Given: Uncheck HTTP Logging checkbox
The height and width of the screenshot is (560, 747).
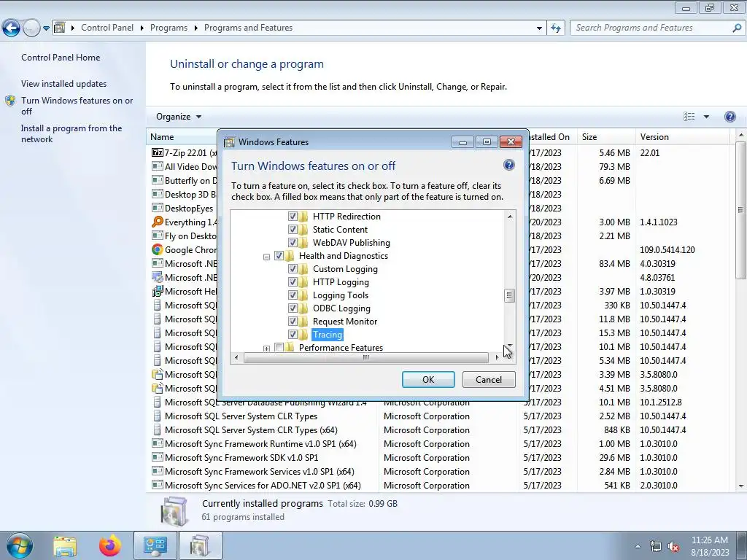Looking at the screenshot, I should [x=293, y=282].
